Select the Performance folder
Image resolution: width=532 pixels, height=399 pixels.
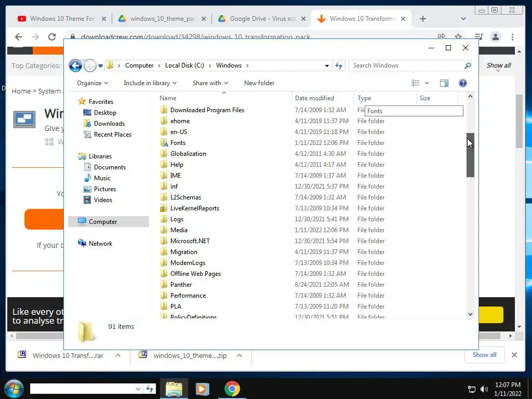pos(188,296)
